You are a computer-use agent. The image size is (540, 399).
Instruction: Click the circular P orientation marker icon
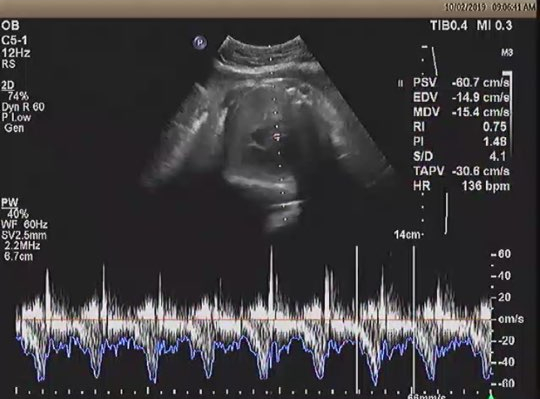tap(200, 43)
